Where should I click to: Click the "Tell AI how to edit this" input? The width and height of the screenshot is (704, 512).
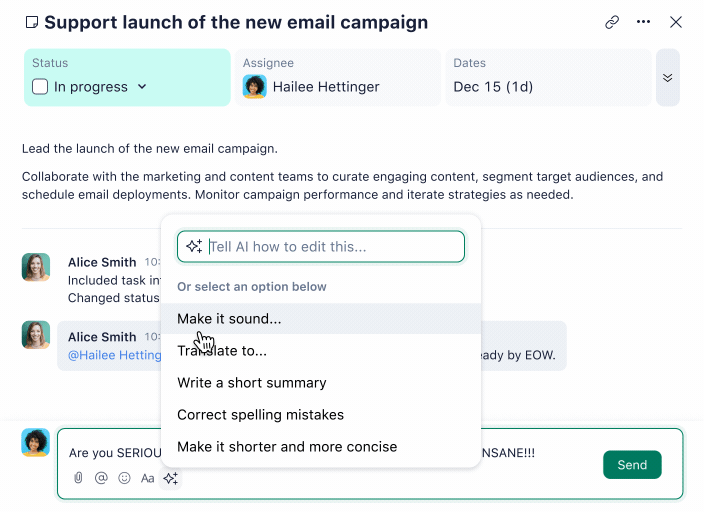[330, 247]
